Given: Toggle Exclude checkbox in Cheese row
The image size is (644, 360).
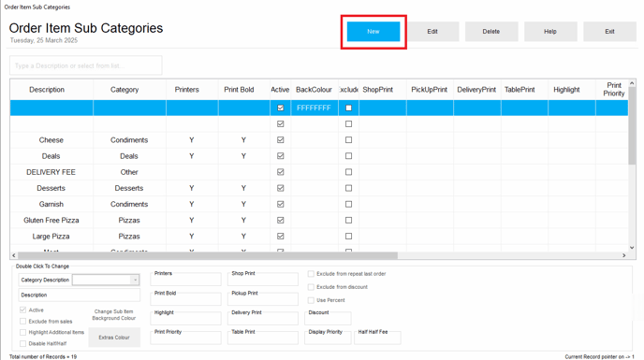Looking at the screenshot, I should (x=349, y=140).
